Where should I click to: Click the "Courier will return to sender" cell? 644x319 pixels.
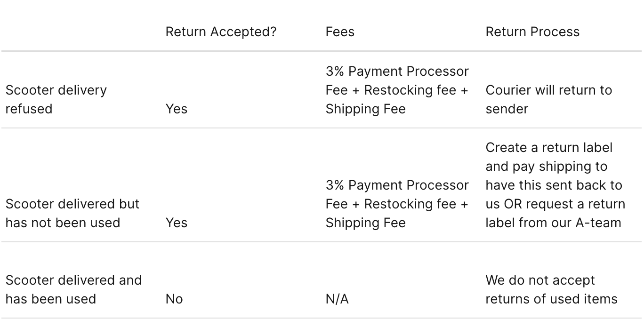point(548,99)
